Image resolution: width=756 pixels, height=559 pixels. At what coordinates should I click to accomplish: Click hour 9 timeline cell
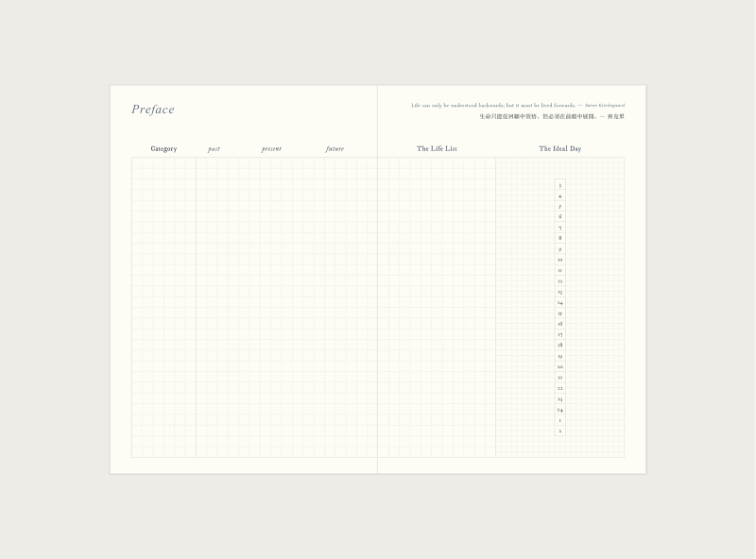(560, 249)
